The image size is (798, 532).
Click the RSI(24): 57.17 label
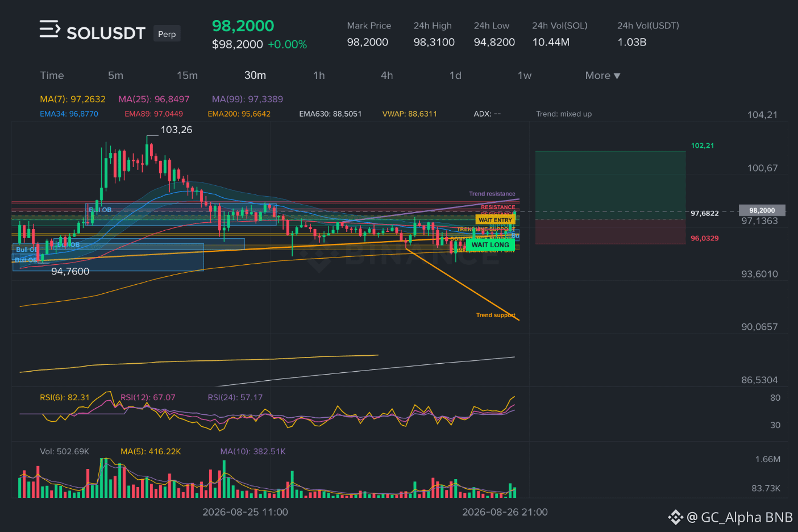click(x=235, y=397)
